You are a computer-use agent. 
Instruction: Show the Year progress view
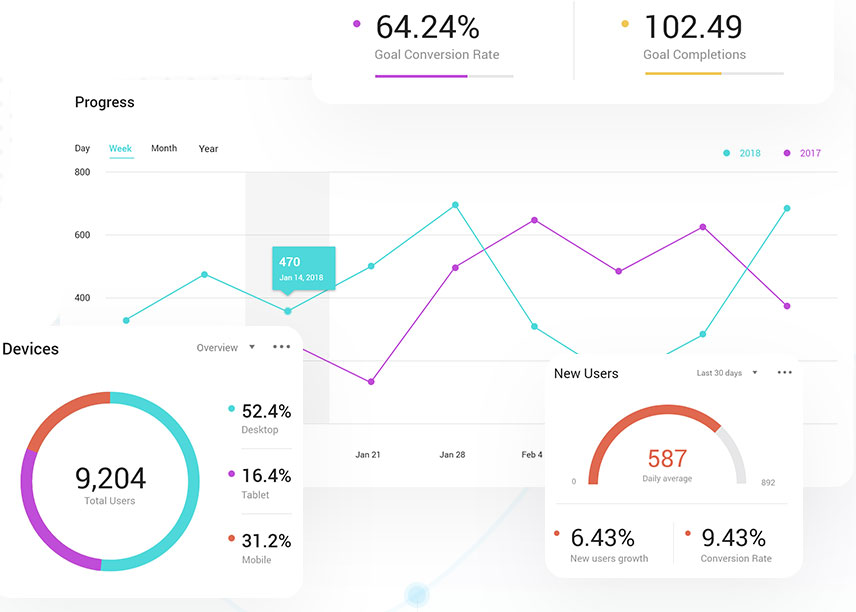pos(208,149)
